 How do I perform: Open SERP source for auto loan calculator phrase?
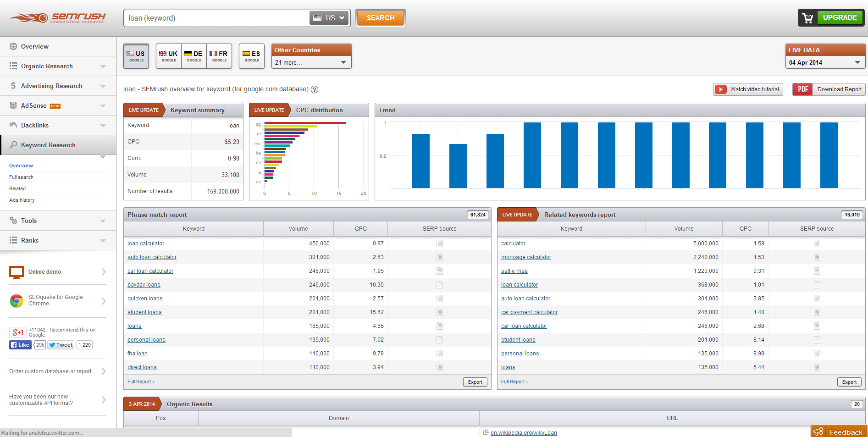point(440,257)
